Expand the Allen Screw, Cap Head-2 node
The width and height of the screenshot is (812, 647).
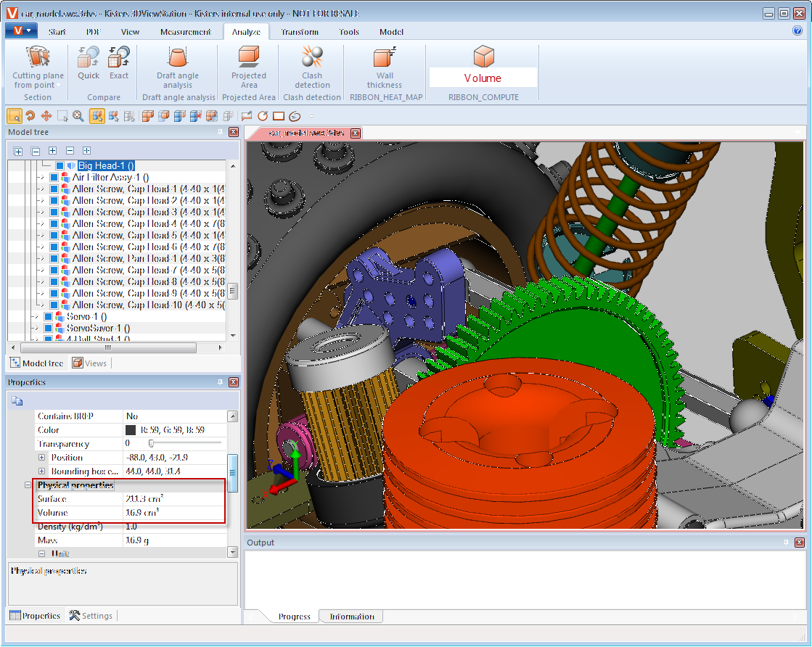[42, 200]
